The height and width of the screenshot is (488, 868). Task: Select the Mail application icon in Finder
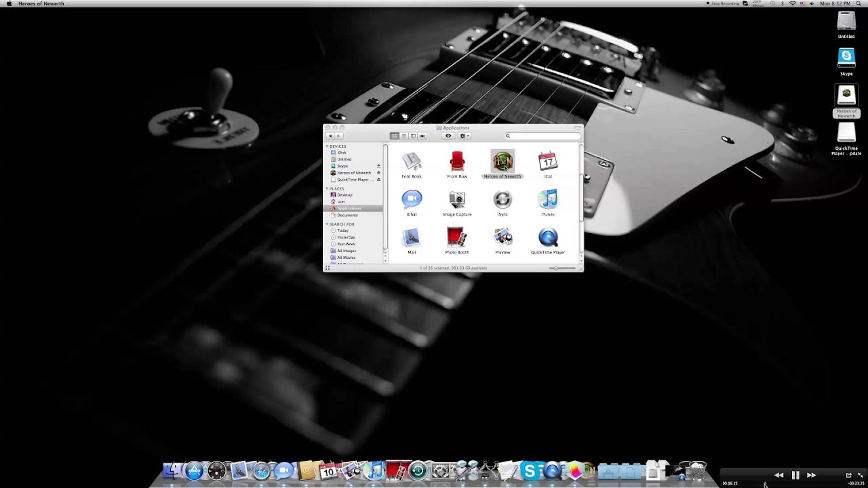(x=412, y=237)
